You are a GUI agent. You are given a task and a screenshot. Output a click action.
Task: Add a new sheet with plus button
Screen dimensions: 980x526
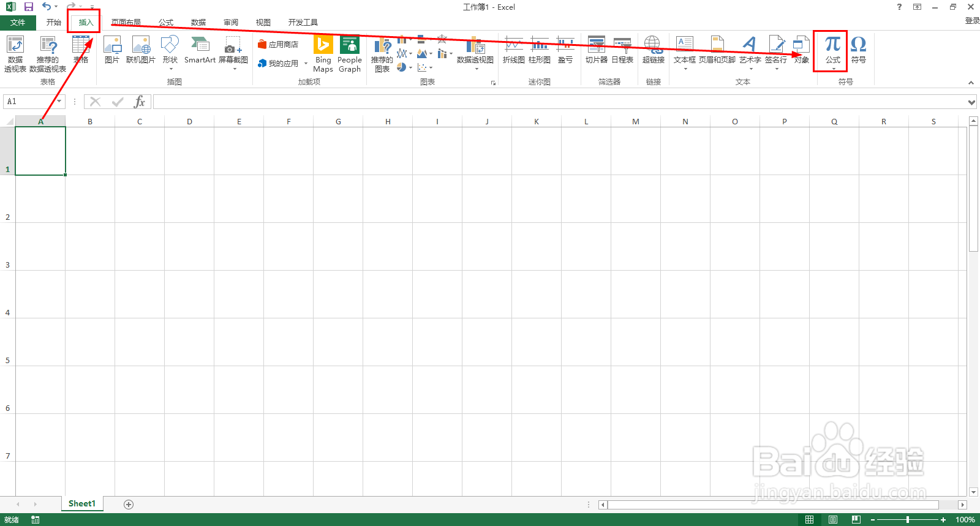129,505
